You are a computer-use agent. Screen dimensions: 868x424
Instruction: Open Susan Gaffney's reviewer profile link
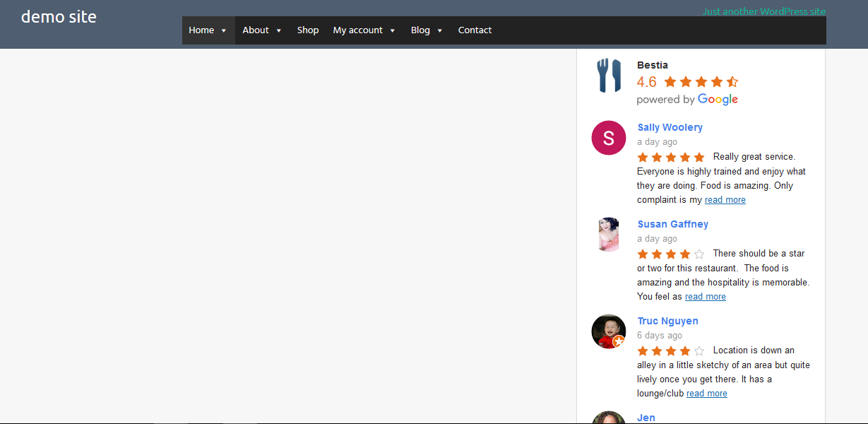coord(673,224)
